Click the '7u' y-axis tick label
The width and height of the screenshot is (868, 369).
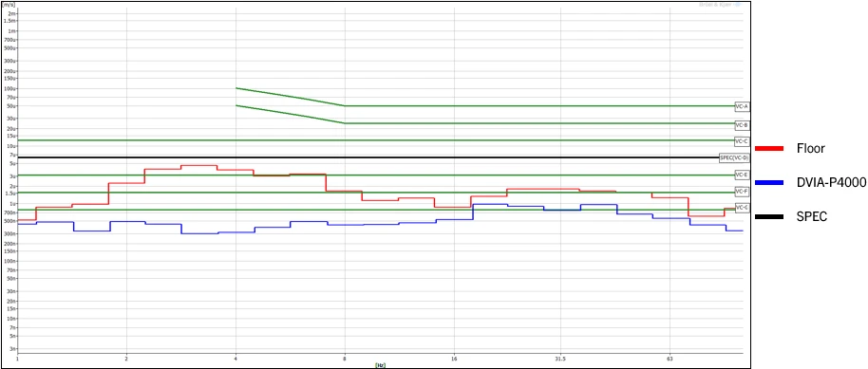pyautogui.click(x=13, y=155)
